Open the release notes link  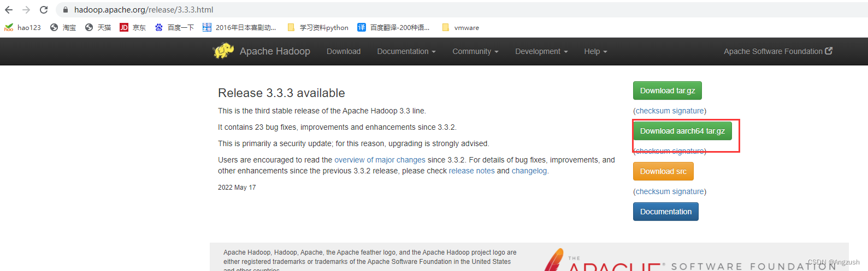[x=471, y=171]
